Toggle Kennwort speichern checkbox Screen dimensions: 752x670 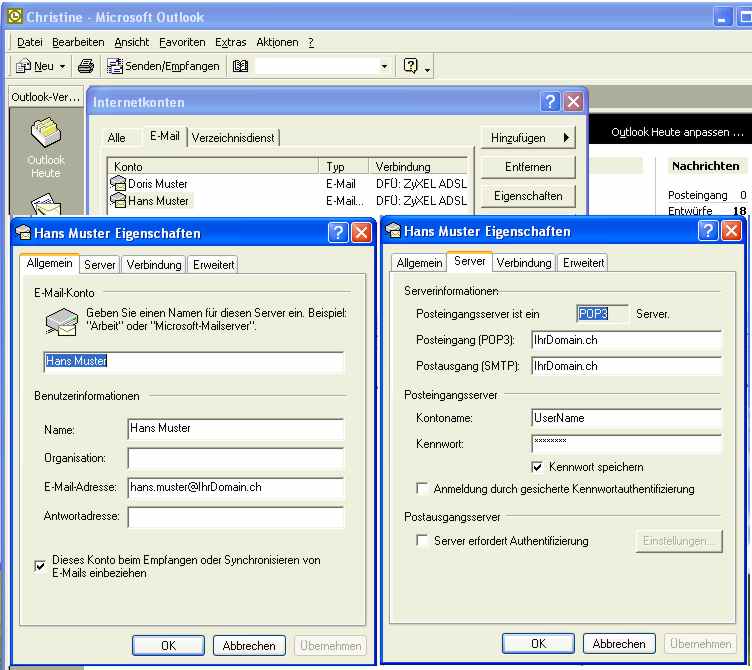pyautogui.click(x=537, y=467)
